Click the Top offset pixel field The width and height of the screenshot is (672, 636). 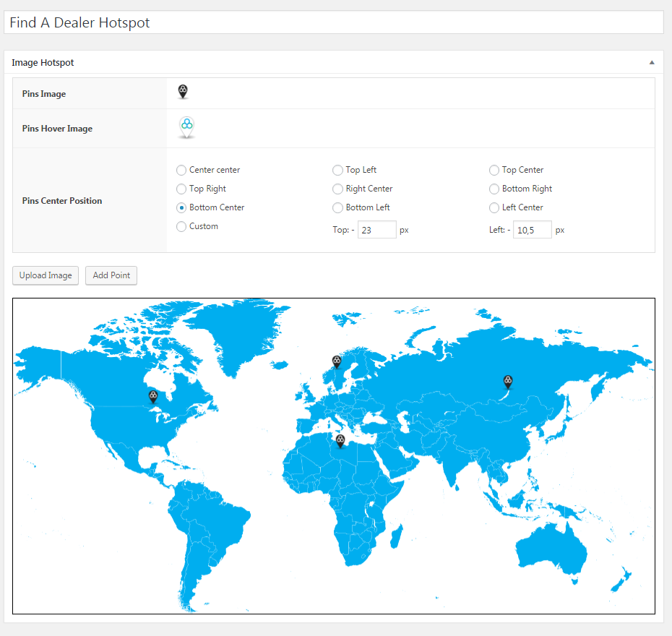coord(376,230)
